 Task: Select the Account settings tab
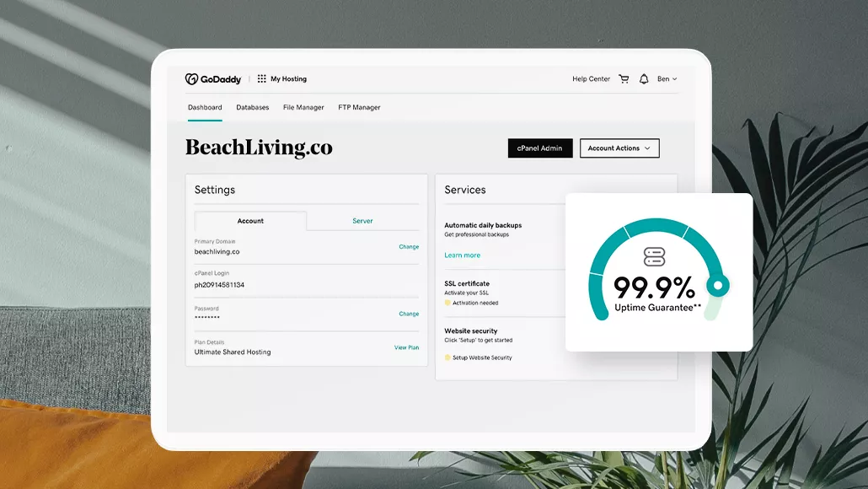tap(250, 220)
